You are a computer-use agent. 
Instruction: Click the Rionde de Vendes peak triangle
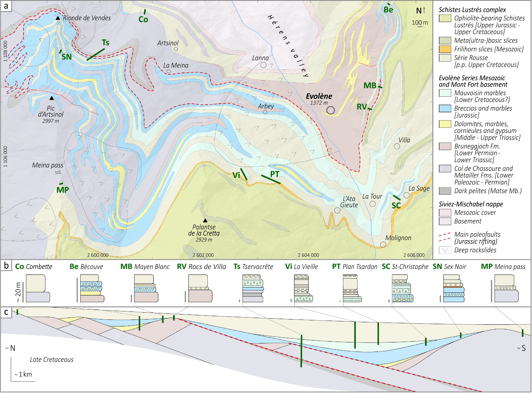[x=58, y=18]
